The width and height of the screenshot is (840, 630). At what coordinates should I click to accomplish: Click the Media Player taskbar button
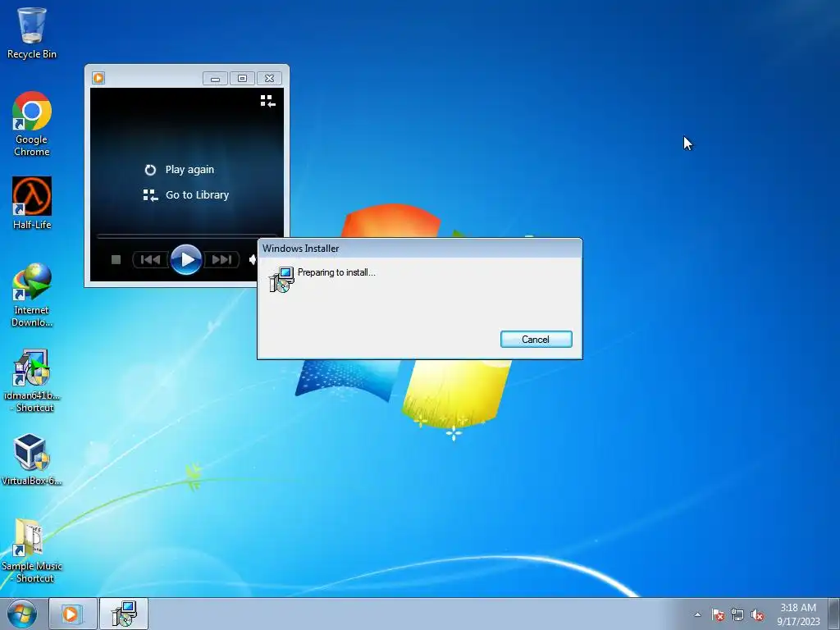point(73,614)
